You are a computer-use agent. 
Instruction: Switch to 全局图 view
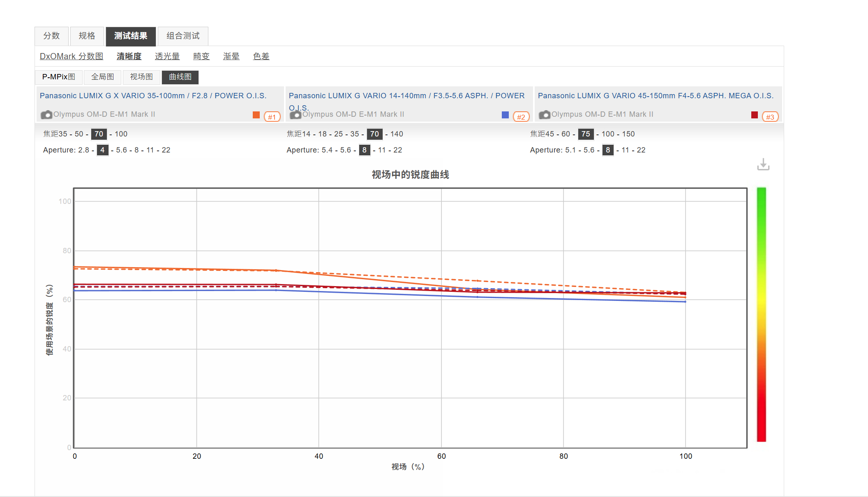pyautogui.click(x=102, y=77)
